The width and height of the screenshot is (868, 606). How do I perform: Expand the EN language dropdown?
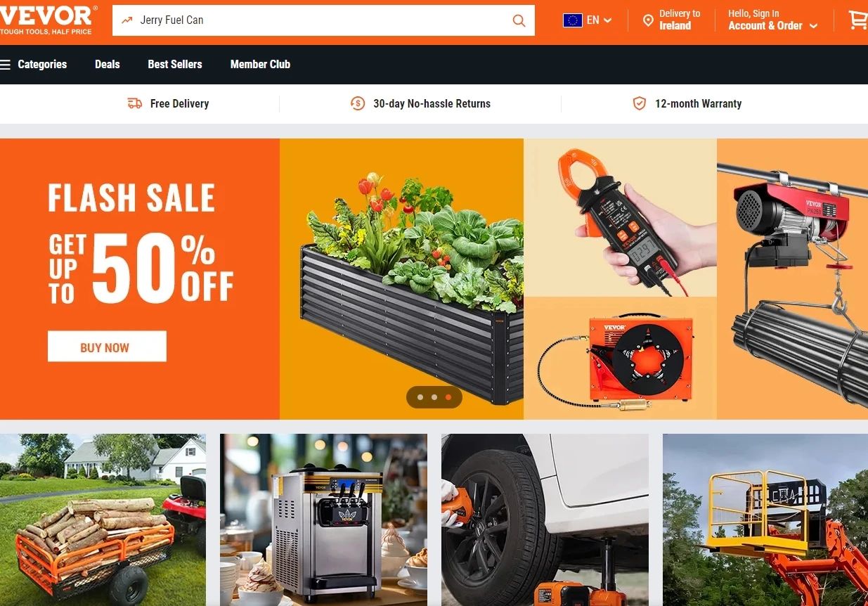pos(600,20)
